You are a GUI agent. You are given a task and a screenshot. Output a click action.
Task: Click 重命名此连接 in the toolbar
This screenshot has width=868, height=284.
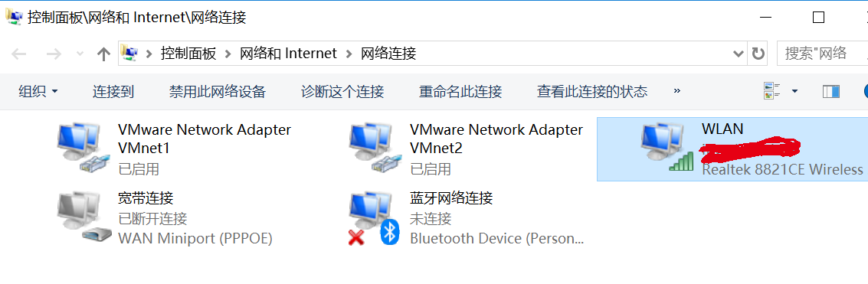point(460,91)
